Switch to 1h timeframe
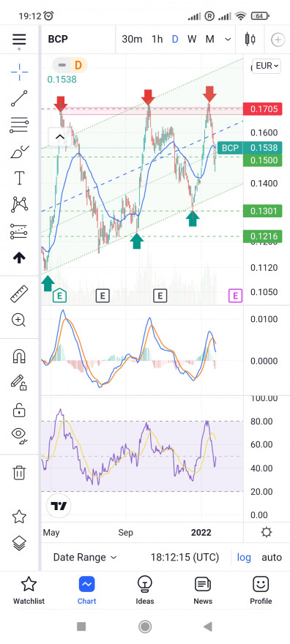The image size is (290, 644). click(157, 40)
